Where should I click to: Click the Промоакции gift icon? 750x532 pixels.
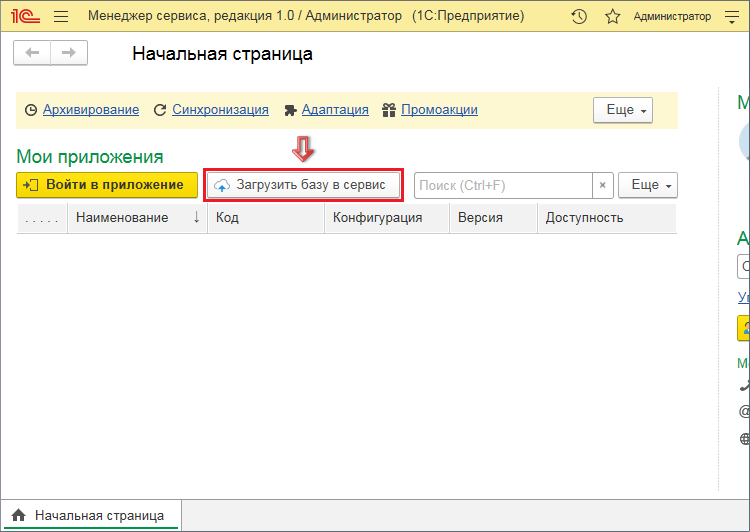pyautogui.click(x=389, y=110)
